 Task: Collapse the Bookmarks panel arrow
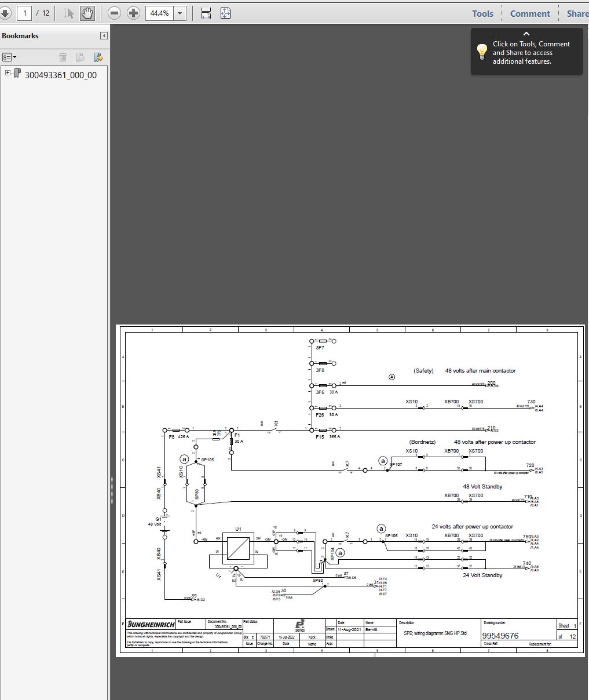coord(104,35)
